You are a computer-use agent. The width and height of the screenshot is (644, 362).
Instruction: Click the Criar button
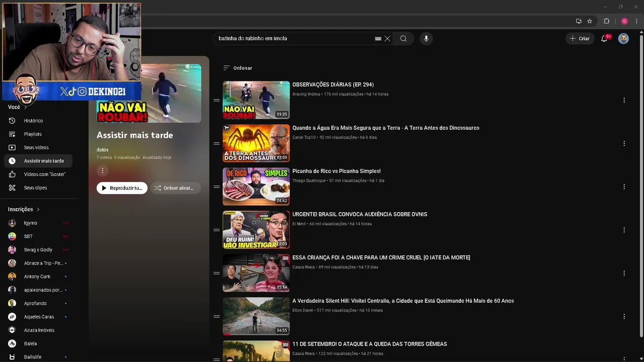[x=580, y=39]
